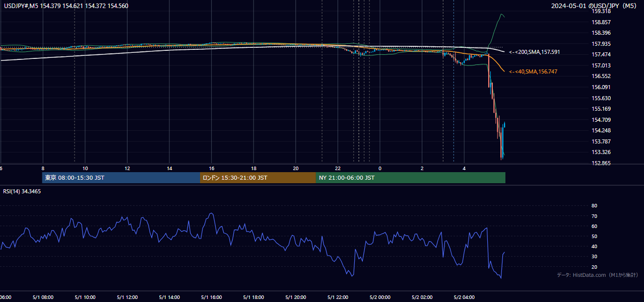Click hour label 16 on the price chart axis

click(x=212, y=169)
